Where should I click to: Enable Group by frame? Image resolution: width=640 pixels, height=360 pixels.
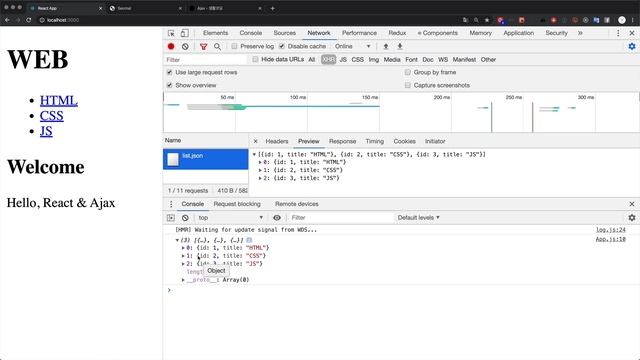pyautogui.click(x=407, y=72)
